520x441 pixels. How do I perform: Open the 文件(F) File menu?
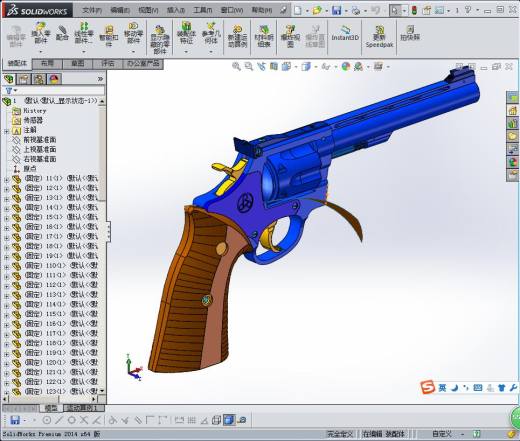92,10
